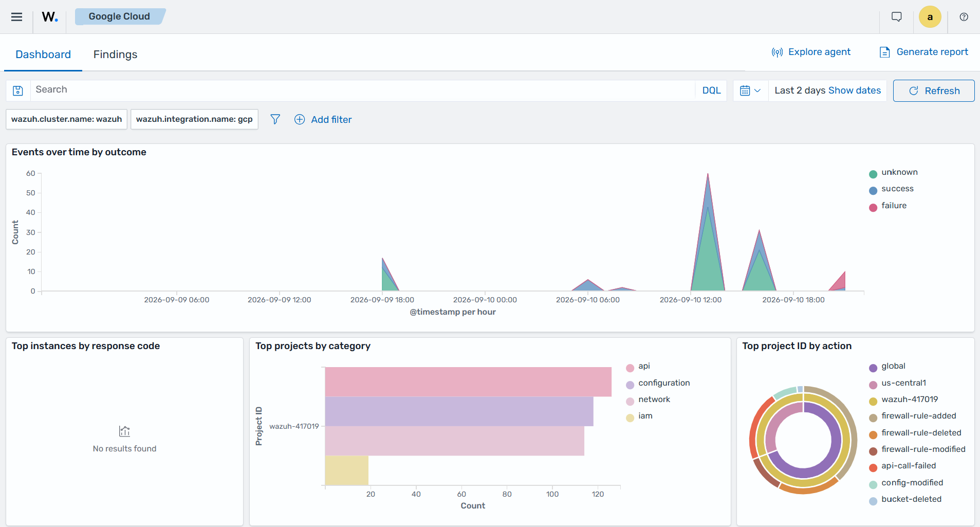Focus the Search query input
Screen dimensions: 980x527
(363, 90)
